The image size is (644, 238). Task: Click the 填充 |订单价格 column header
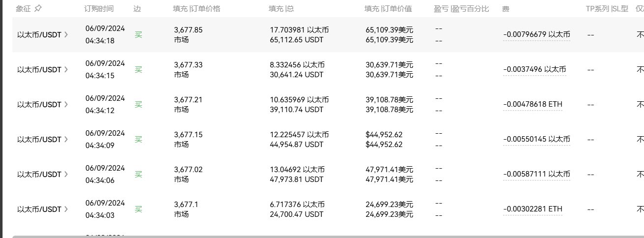(x=196, y=9)
